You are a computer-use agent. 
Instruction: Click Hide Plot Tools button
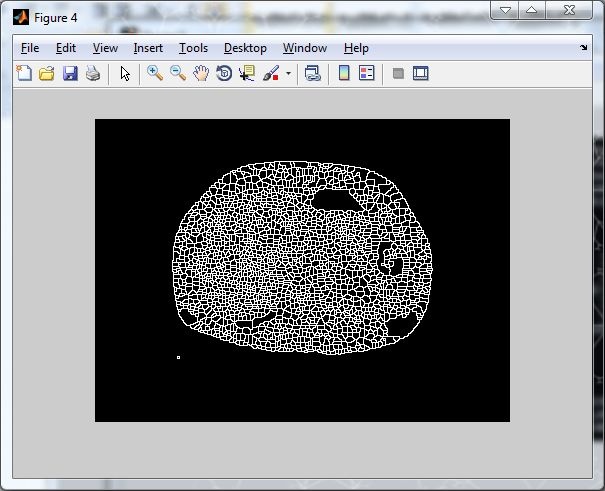(x=398, y=73)
